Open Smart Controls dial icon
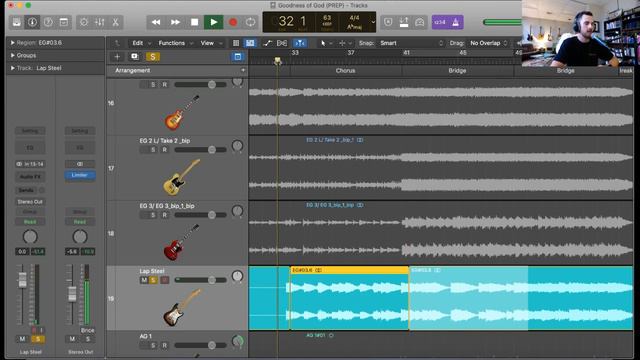Image resolution: width=640 pixels, height=360 pixels. pyautogui.click(x=84, y=22)
